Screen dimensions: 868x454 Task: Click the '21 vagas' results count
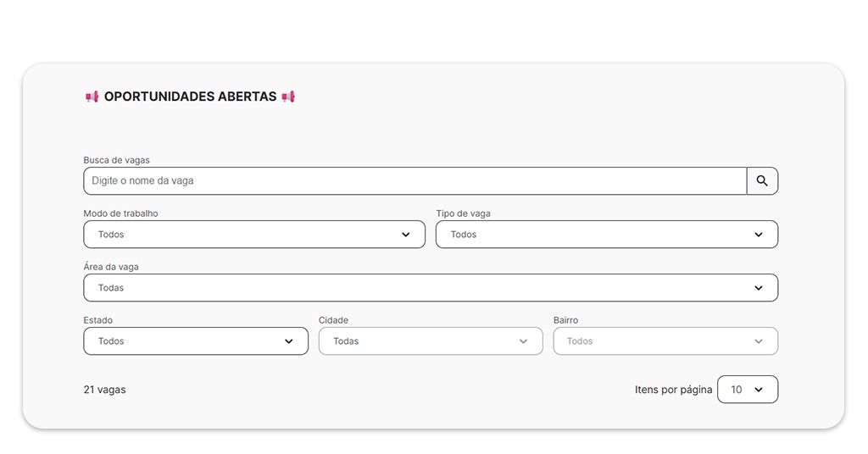(x=104, y=390)
